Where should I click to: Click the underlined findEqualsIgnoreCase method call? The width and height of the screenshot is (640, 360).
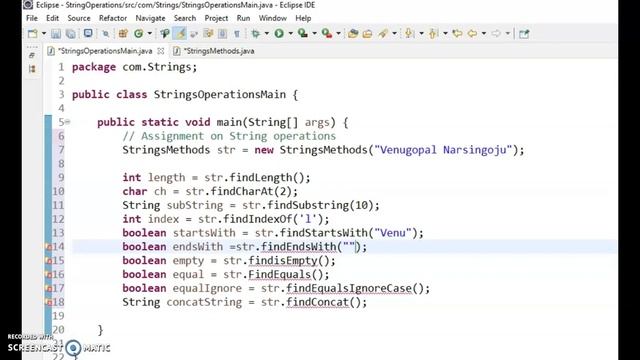click(x=349, y=288)
